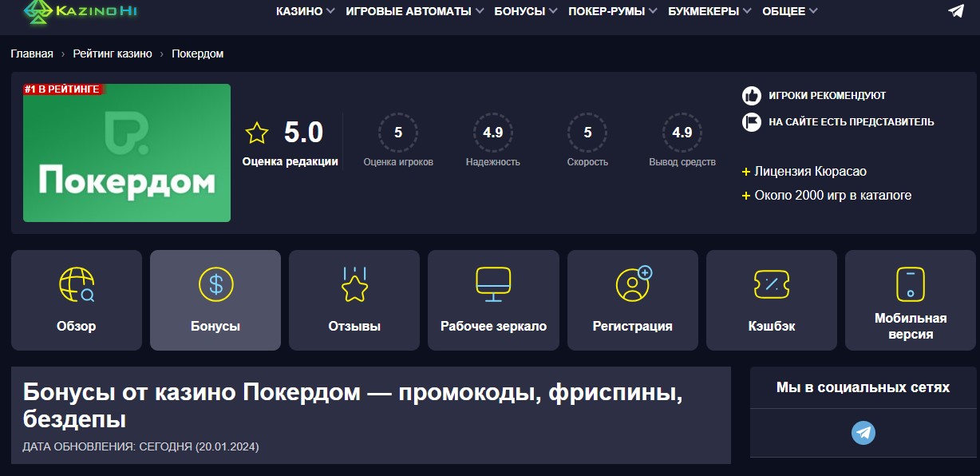Select the Бонусы tab label
This screenshot has height=476, width=980.
click(215, 326)
